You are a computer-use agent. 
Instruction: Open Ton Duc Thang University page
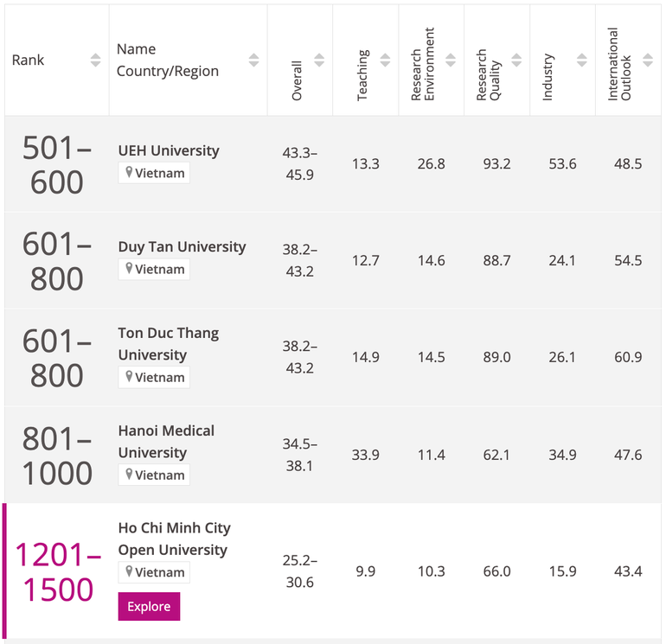(168, 344)
